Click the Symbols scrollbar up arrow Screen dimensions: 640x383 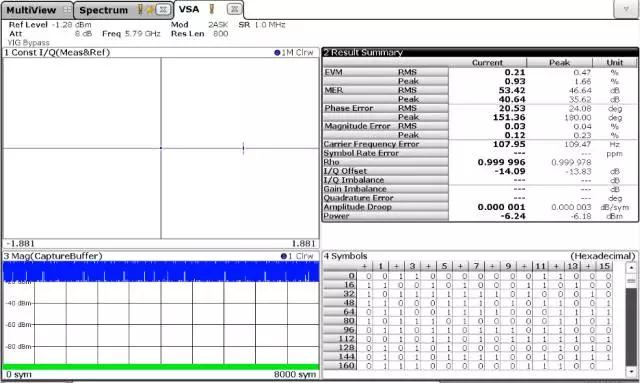[631, 268]
